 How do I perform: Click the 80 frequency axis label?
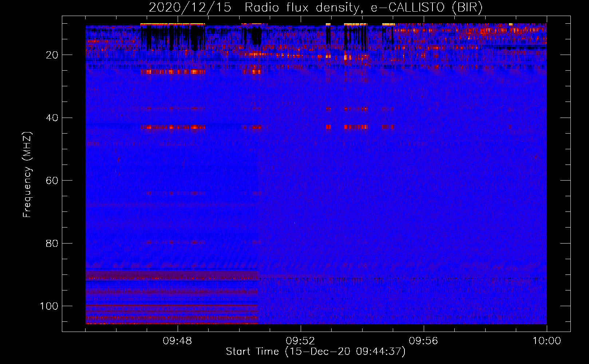[52, 243]
